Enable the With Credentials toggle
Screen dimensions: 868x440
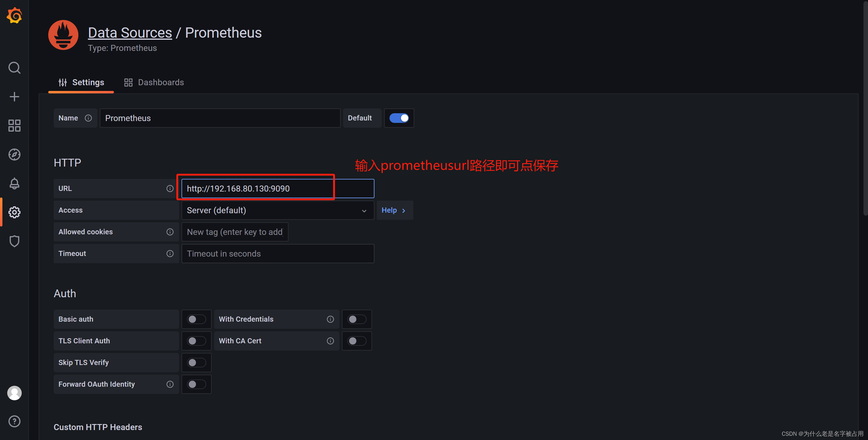pos(357,319)
